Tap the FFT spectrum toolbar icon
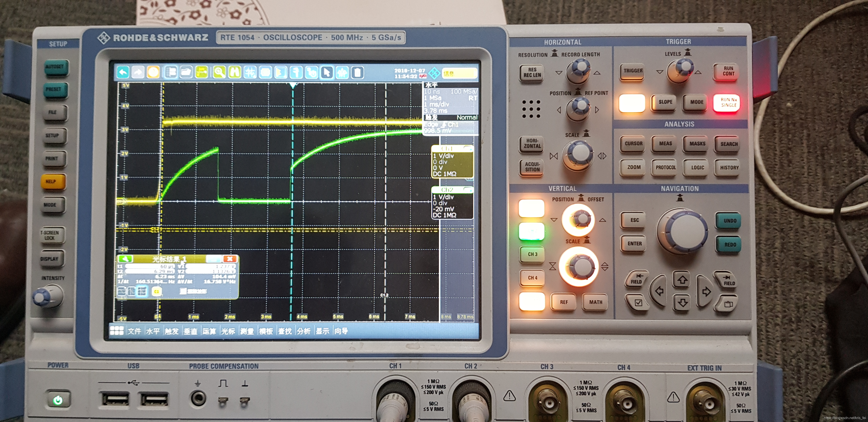Screen dimensions: 868x422 [x=342, y=72]
